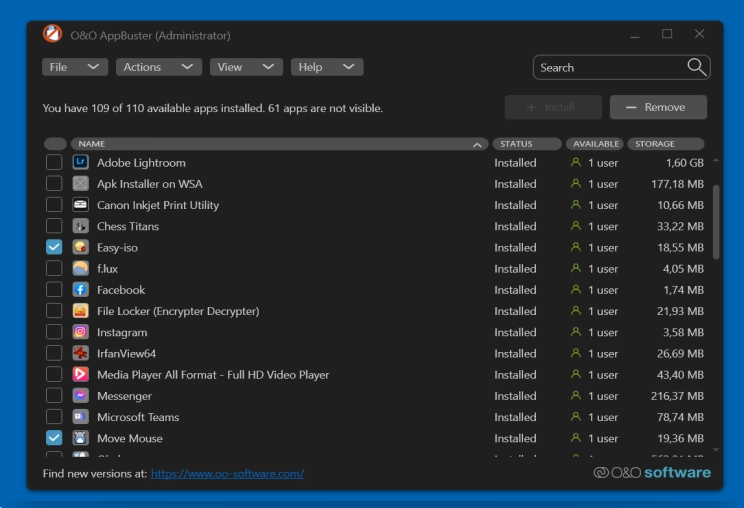The height and width of the screenshot is (508, 744).
Task: Uncheck the Move Mouse checkbox
Action: (x=54, y=438)
